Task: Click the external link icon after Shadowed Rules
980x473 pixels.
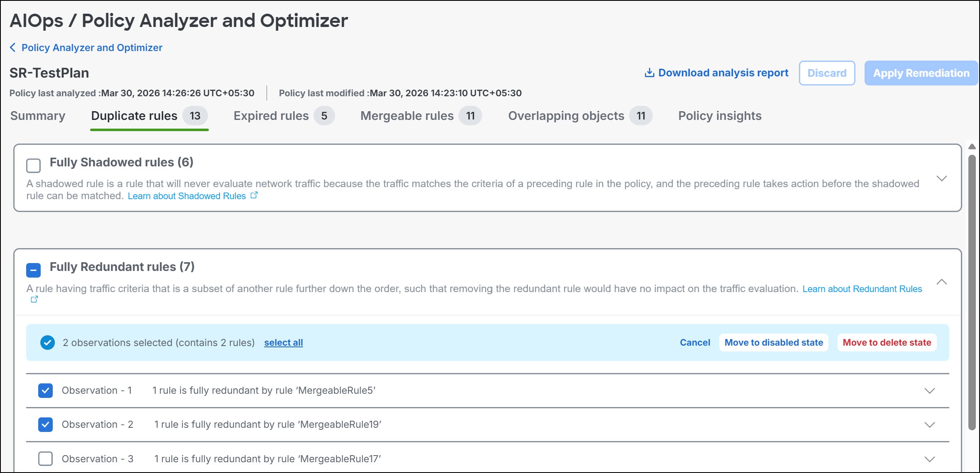Action: pos(254,195)
